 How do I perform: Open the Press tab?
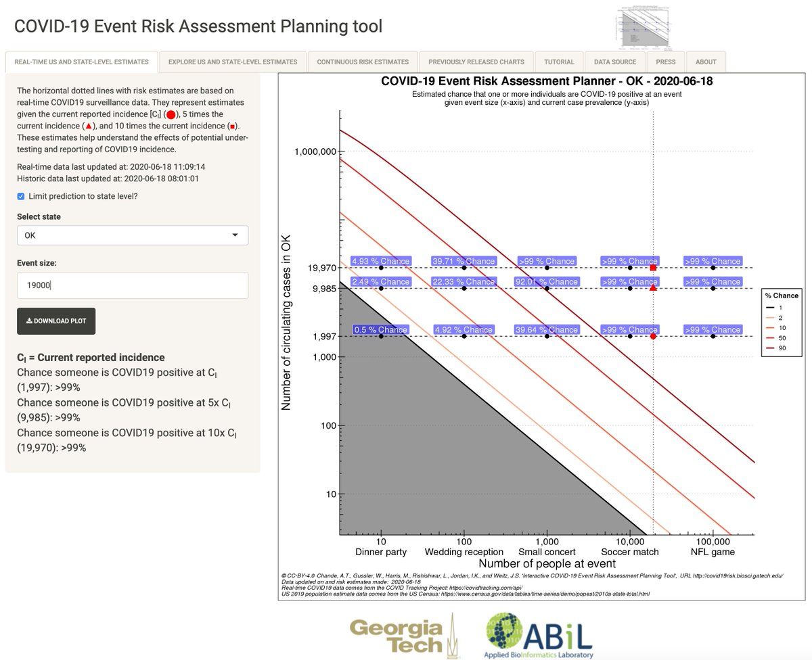coord(665,62)
